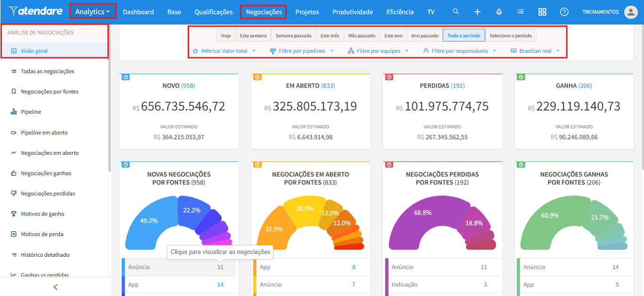Click the user avatar icon
The image size is (644, 296).
click(631, 12)
